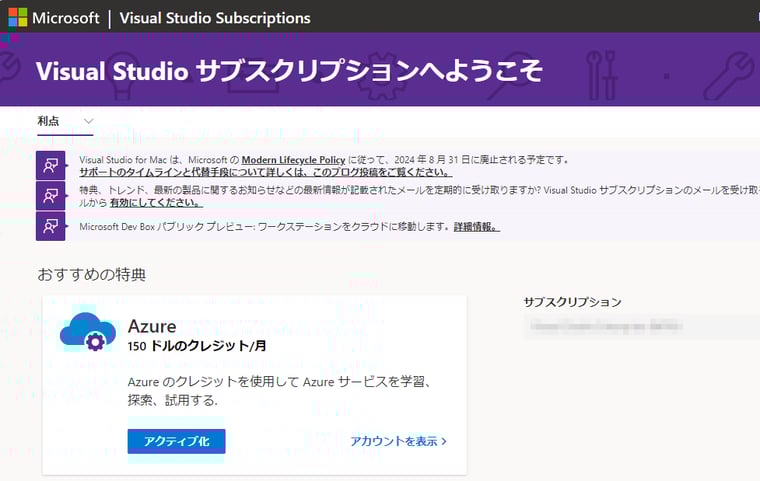This screenshot has width=760, height=481.
Task: Click the Azure card title
Action: (152, 326)
